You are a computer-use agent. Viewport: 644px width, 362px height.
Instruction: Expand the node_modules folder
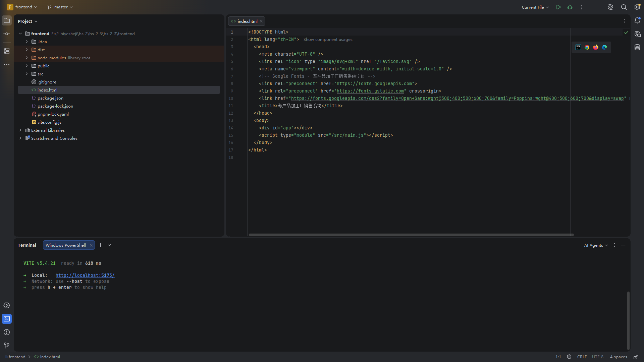point(27,58)
